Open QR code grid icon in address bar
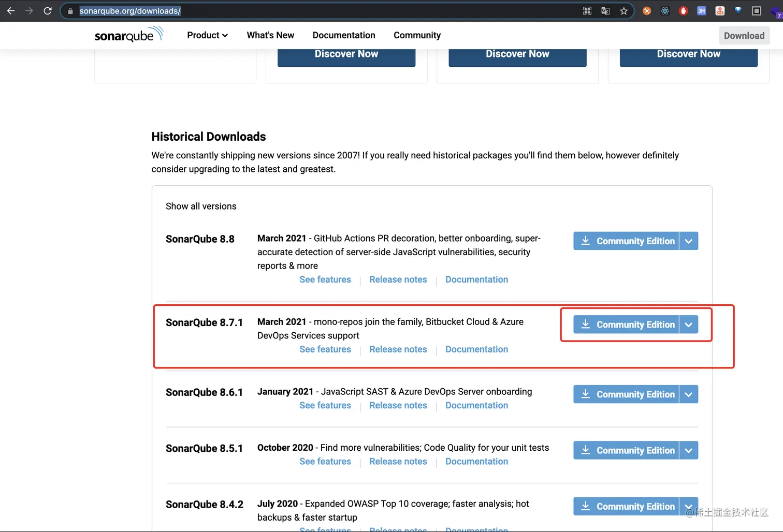 click(x=587, y=11)
